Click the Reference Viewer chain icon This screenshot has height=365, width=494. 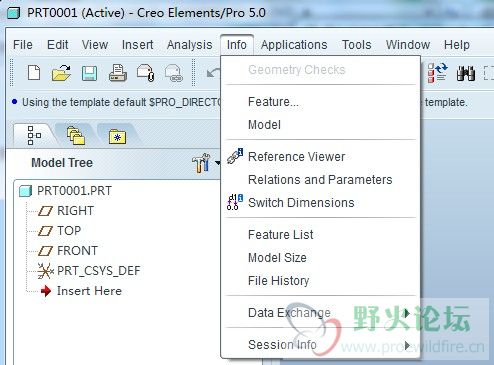(235, 156)
